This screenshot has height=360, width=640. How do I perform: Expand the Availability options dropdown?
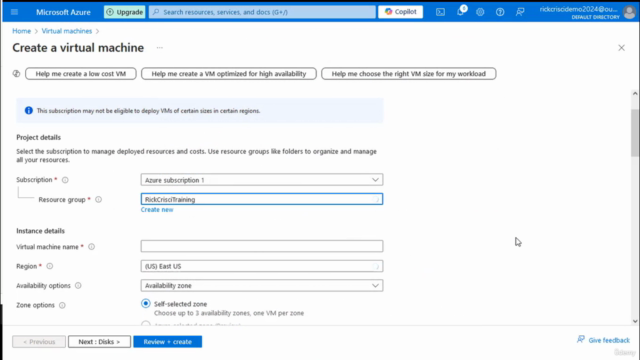[x=262, y=285]
